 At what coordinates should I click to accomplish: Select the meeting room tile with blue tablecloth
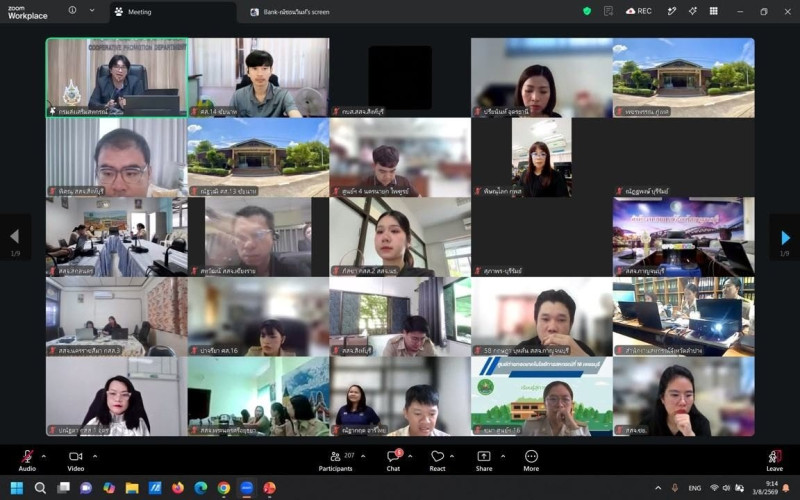(117, 237)
